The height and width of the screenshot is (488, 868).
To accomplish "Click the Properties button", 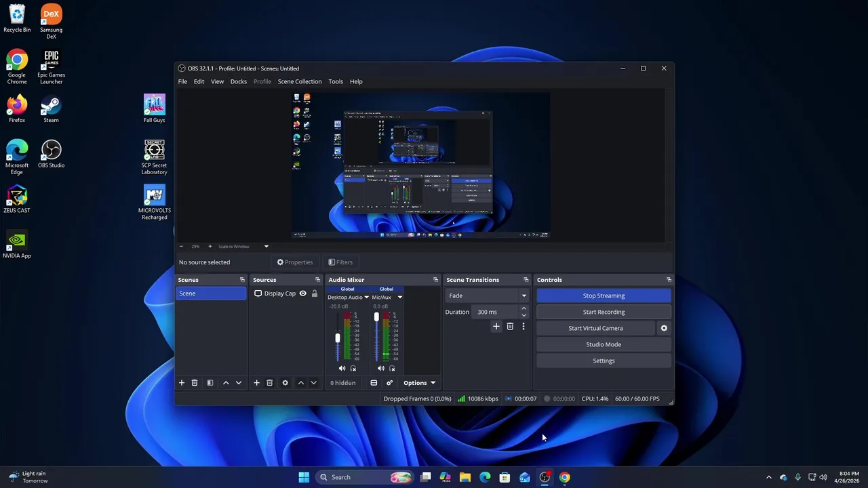I will pos(295,262).
